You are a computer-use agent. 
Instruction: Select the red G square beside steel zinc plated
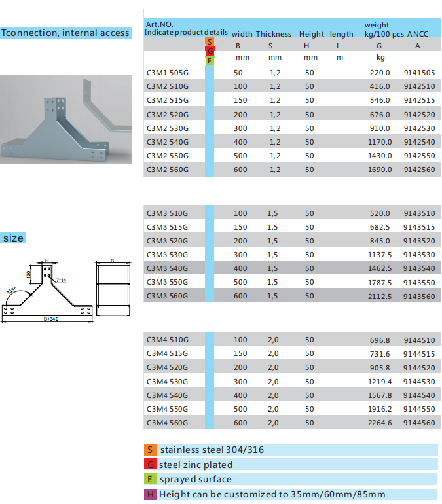click(151, 465)
